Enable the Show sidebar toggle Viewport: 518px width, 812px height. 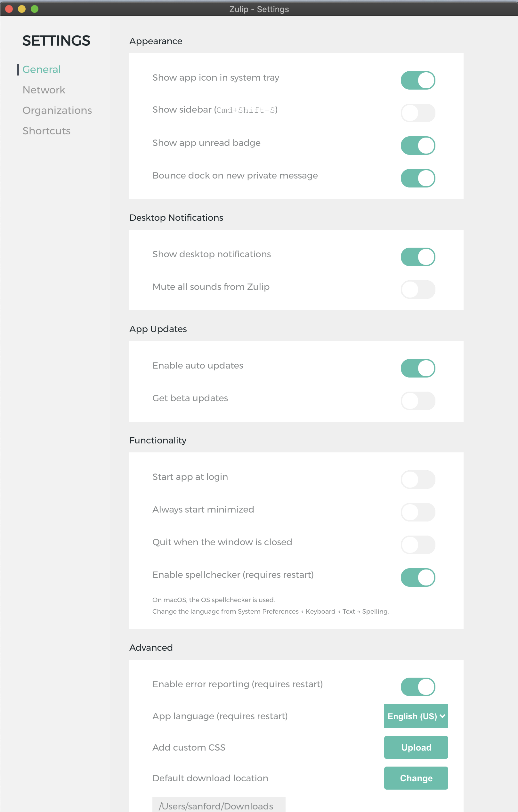(x=418, y=113)
